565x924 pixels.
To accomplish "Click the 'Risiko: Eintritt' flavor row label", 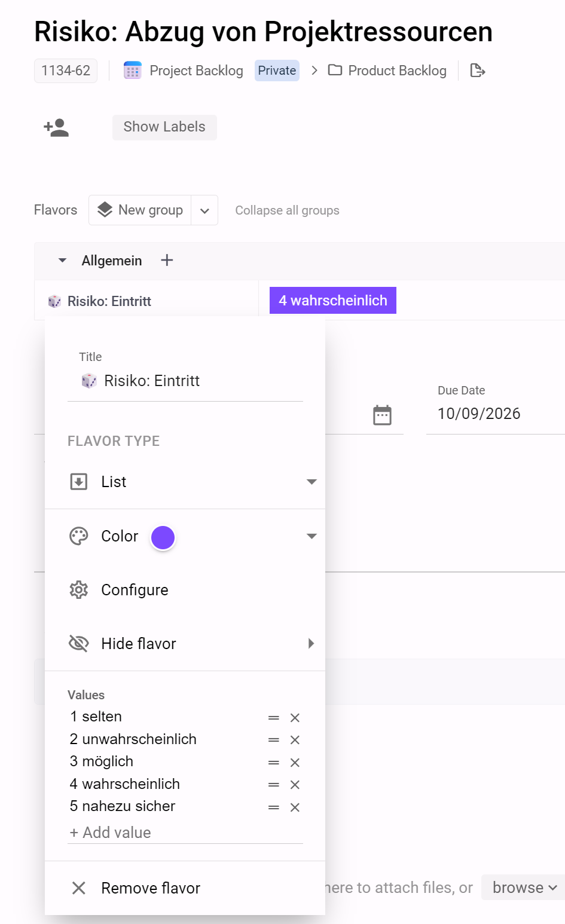I will (x=109, y=301).
